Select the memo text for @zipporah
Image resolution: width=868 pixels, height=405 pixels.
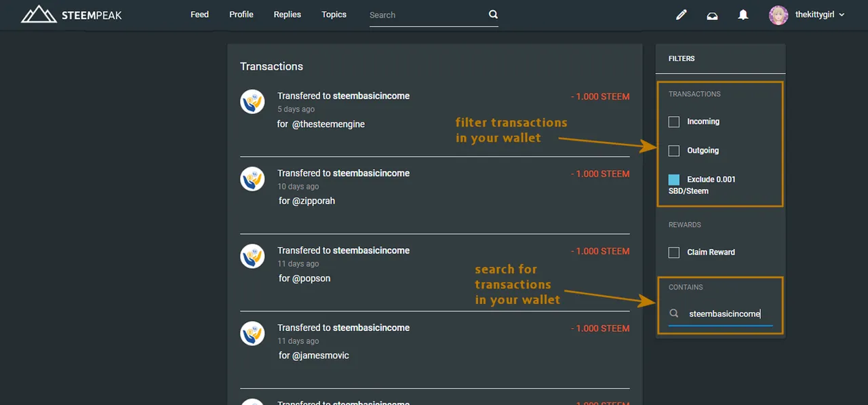(307, 201)
